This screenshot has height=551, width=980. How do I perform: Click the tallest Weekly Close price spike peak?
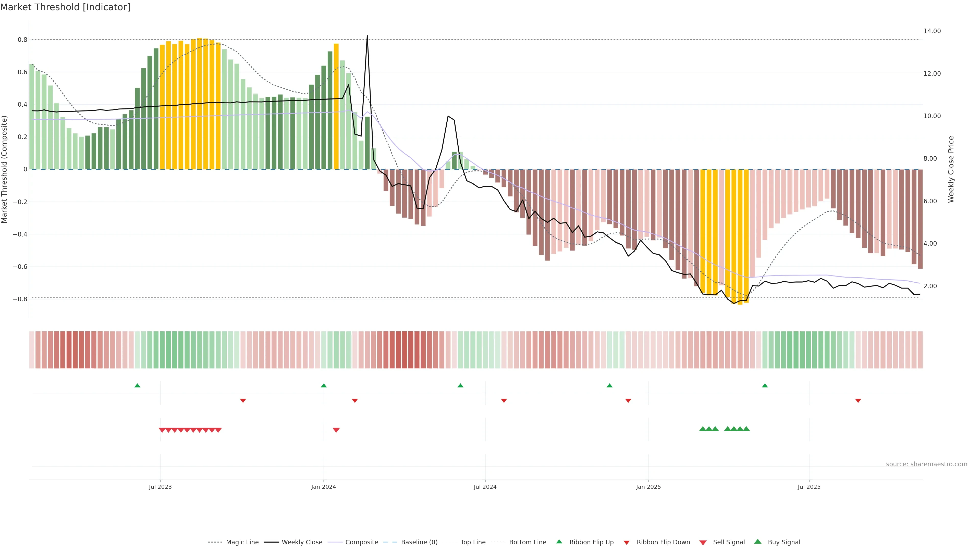(x=367, y=36)
